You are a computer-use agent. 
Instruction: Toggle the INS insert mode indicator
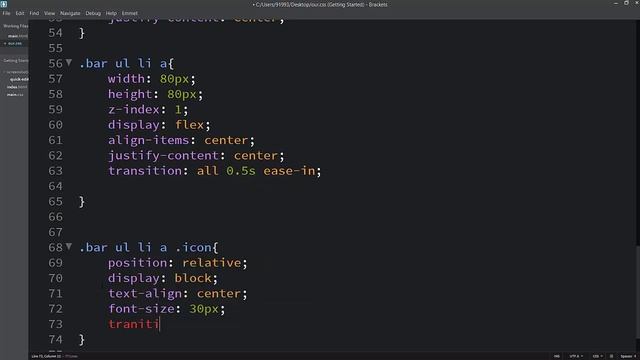click(x=557, y=356)
